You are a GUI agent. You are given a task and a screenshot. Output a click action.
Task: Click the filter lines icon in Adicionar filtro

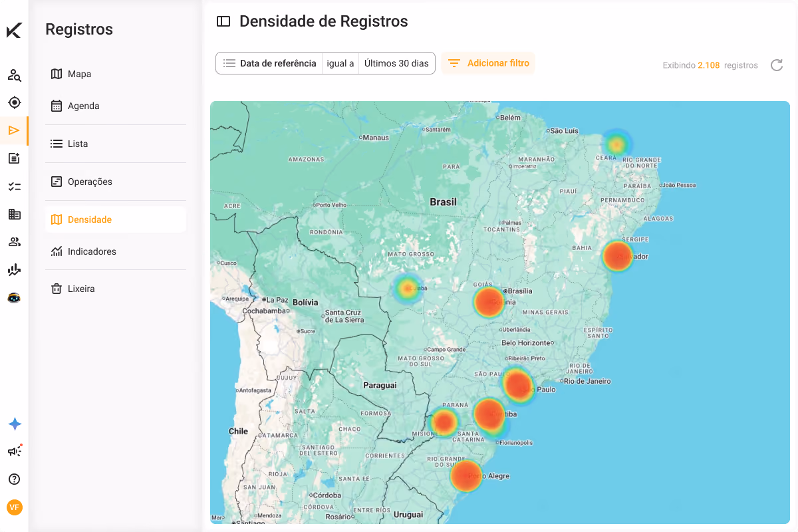[x=454, y=63]
